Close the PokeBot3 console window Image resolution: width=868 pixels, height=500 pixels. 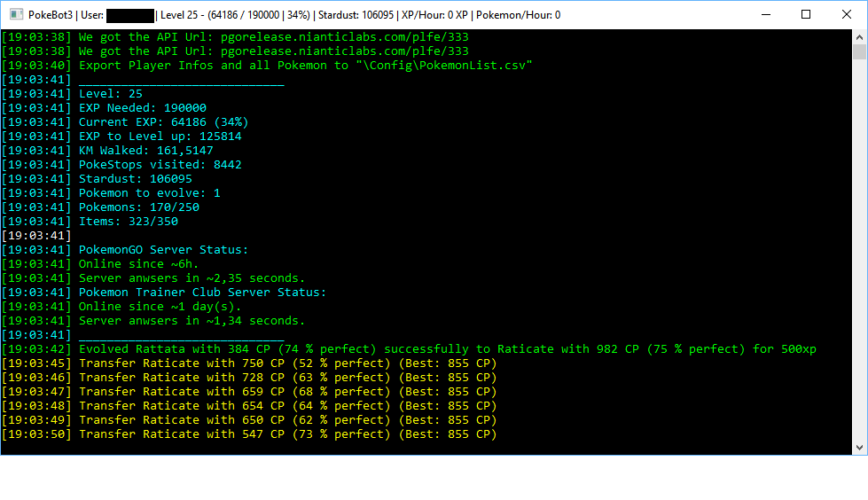(x=847, y=15)
